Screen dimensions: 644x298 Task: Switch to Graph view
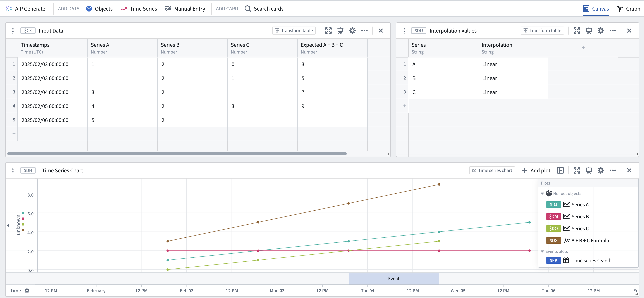click(628, 9)
